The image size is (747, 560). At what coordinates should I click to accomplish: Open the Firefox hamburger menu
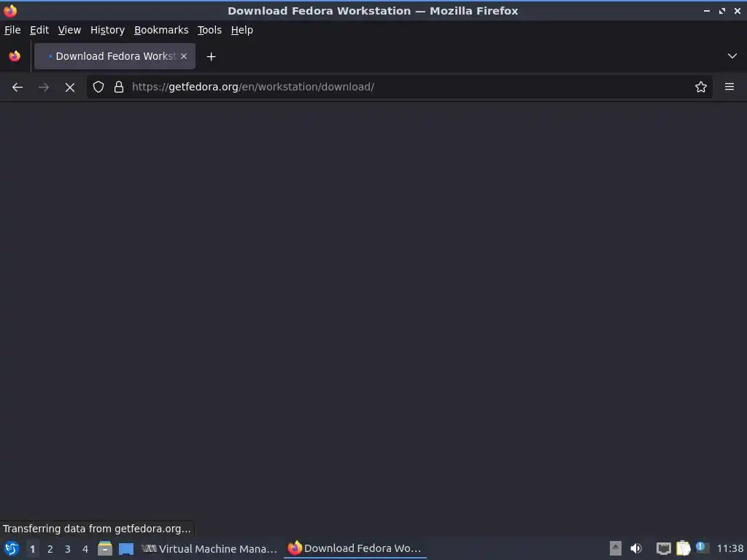[729, 87]
